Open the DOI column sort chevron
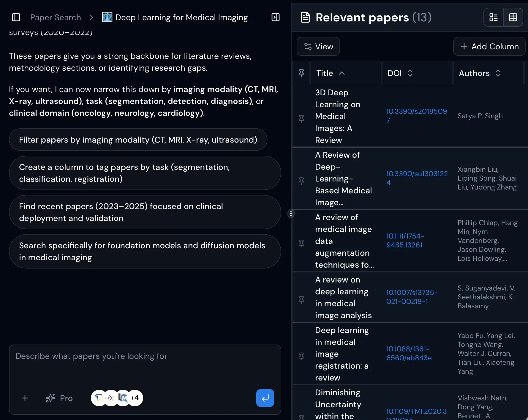The width and height of the screenshot is (528, 420). [x=410, y=73]
